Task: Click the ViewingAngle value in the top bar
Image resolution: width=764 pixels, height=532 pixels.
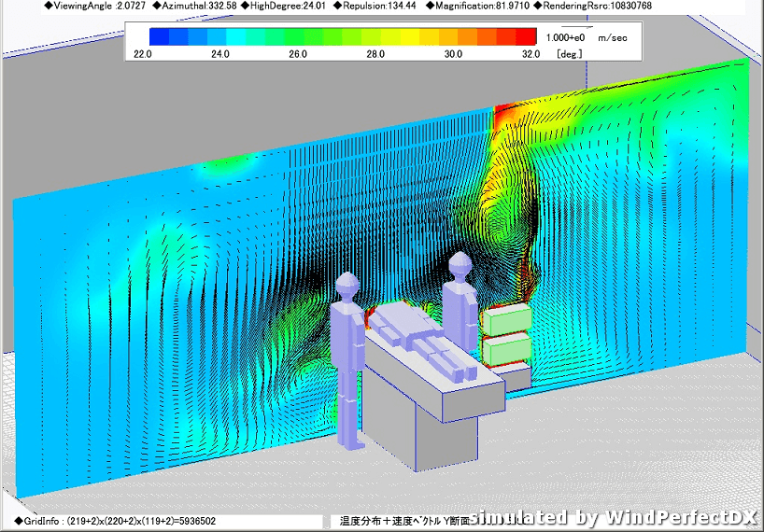Action: (x=81, y=6)
